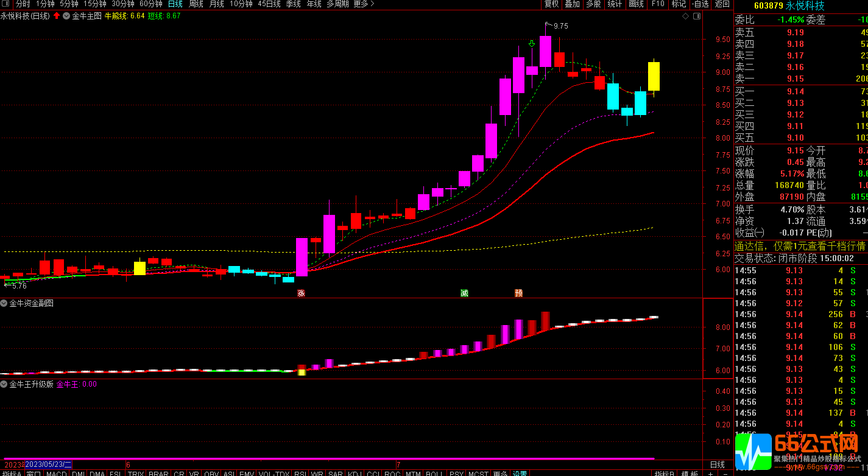Expand the 金牛主图 indicator dropdown

point(66,16)
